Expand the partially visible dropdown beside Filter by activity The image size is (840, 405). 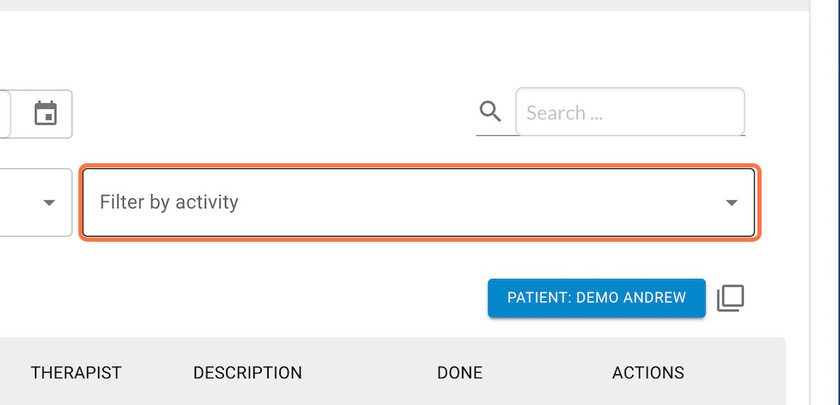[x=49, y=202]
